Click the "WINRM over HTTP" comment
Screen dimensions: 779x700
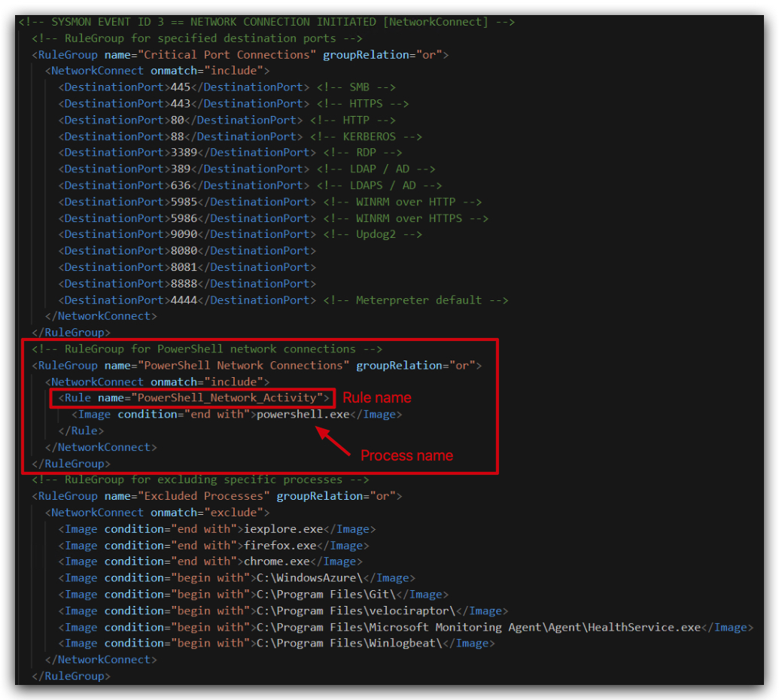(403, 202)
